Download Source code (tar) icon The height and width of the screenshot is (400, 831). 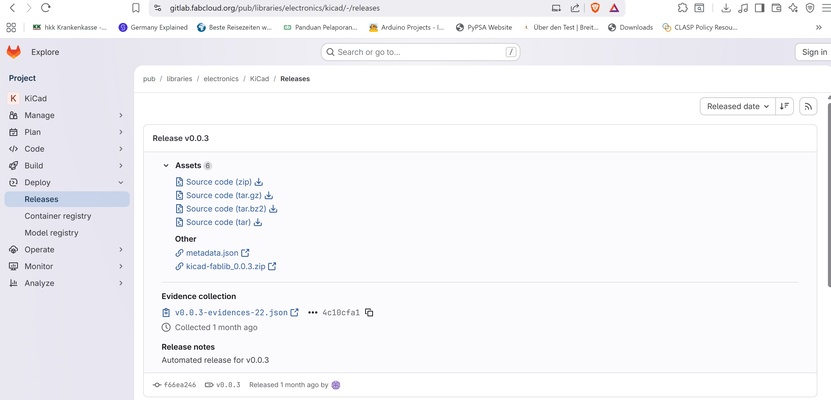(258, 223)
